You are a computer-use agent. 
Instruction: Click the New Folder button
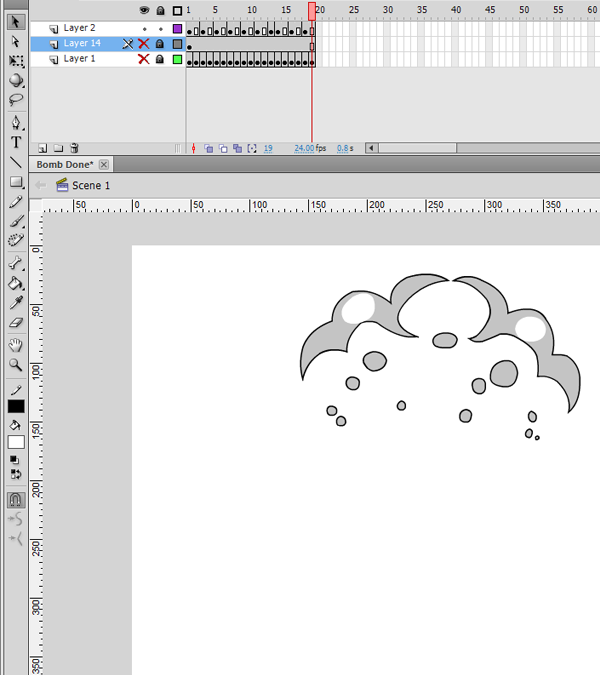coord(58,149)
